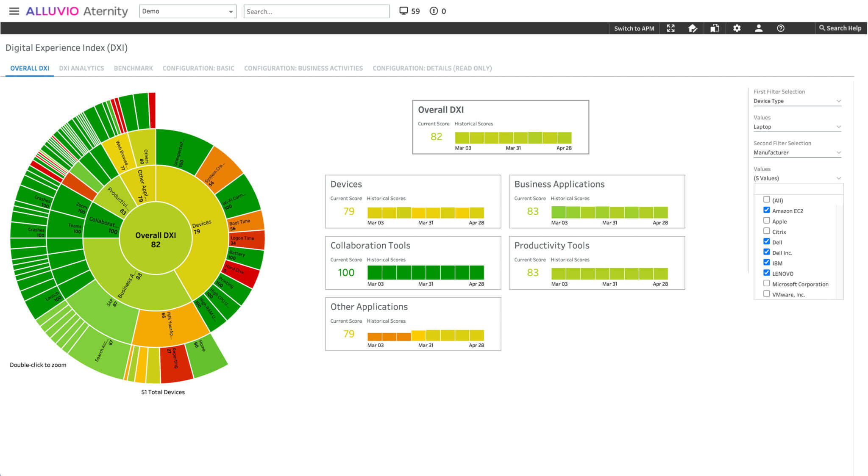Open the Demo environment dropdown
868x476 pixels.
tap(187, 11)
